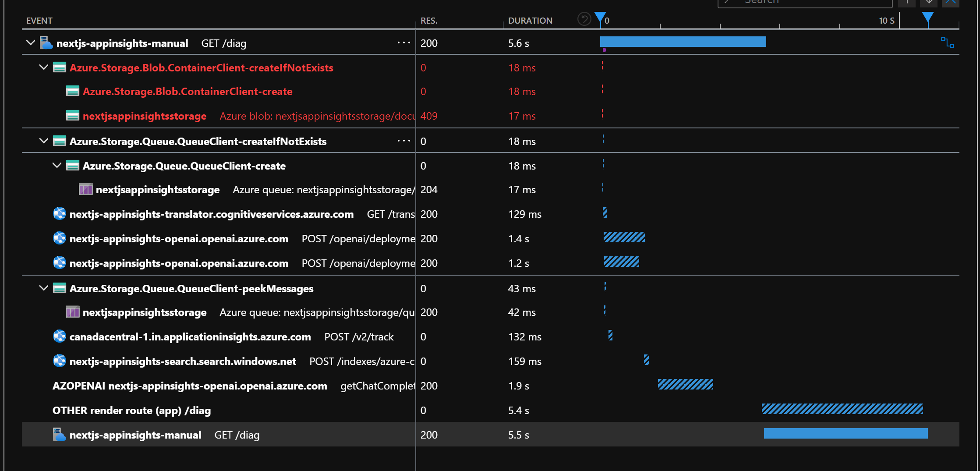Click globe icon of nextjs-appinsights-search row
The height and width of the screenshot is (471, 980).
(x=60, y=361)
